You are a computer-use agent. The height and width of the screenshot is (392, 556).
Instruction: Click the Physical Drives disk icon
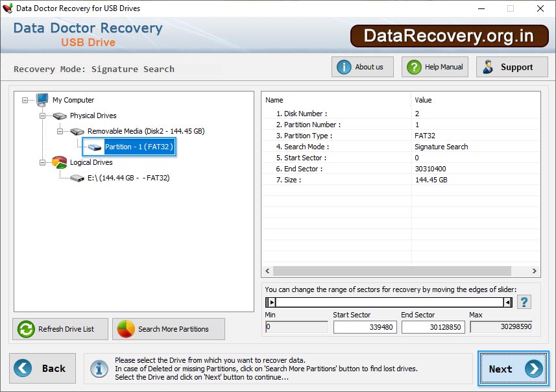60,116
